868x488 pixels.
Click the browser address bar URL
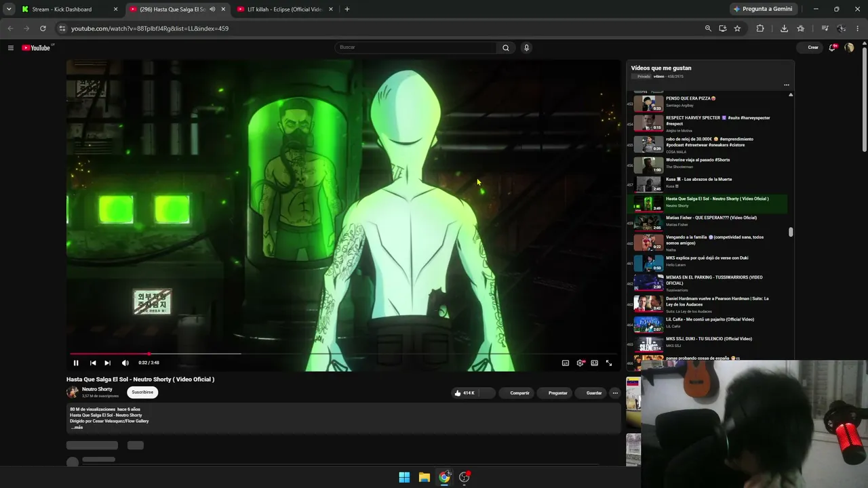point(150,28)
